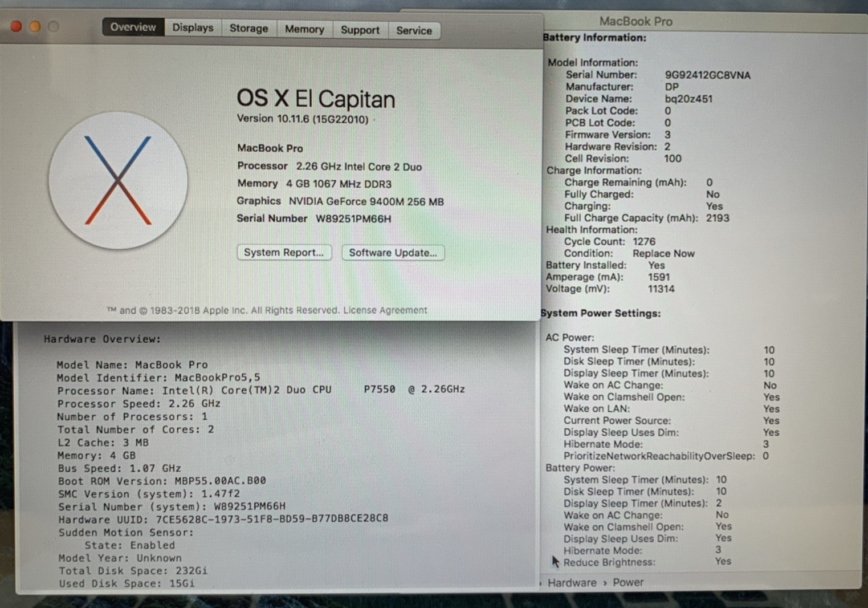The width and height of the screenshot is (868, 608).
Task: Click "Reduce Brightness: Yes" line
Action: coord(647,562)
